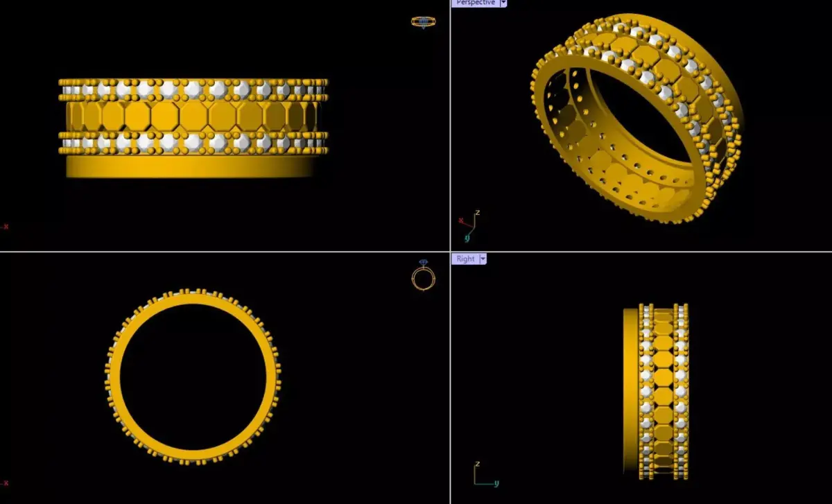
Task: Click the Perspective viewport title label
Action: pyautogui.click(x=476, y=3)
